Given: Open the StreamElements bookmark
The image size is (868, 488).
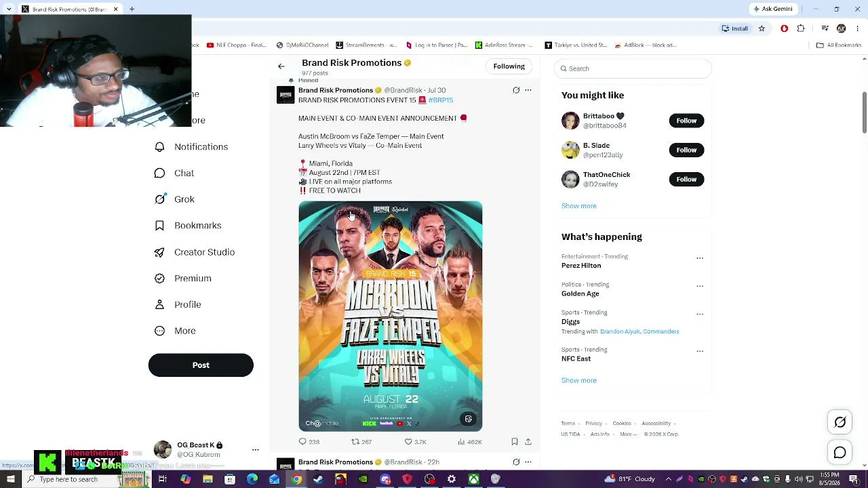Looking at the screenshot, I should (x=366, y=45).
